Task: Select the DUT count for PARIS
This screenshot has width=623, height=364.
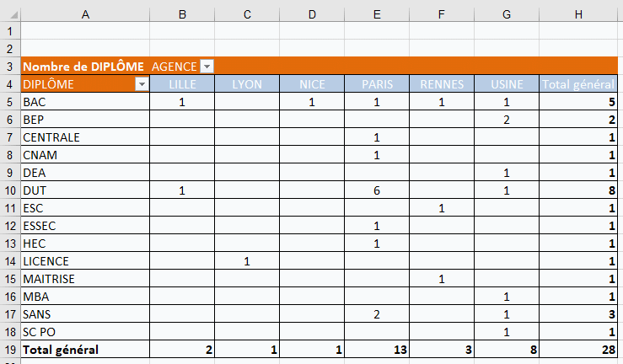Action: click(377, 190)
